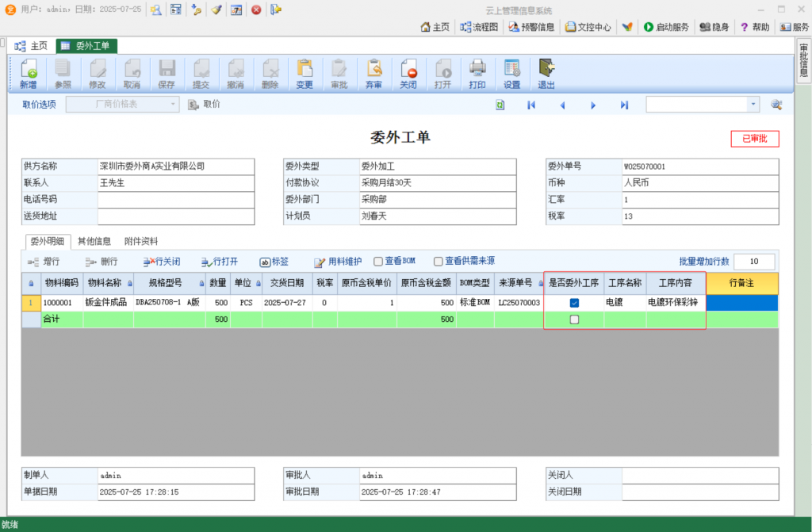This screenshot has width=812, height=532.
Task: Click the butterfly icon in top menu
Action: pos(627,27)
